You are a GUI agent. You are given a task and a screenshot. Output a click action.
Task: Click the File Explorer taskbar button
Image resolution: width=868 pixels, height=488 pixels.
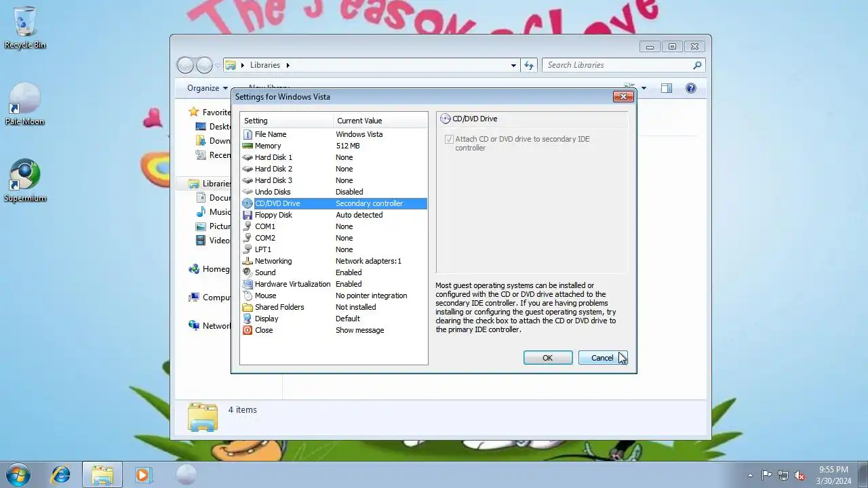[102, 474]
